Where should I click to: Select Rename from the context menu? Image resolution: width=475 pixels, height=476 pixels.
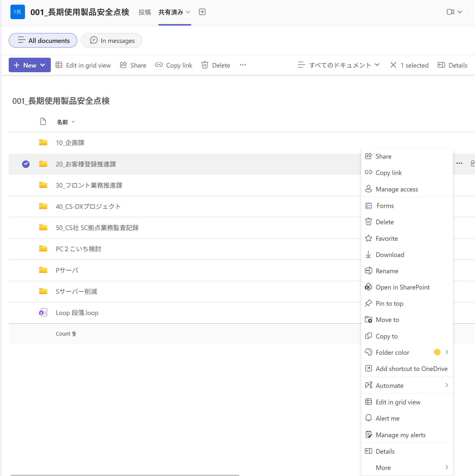[x=407, y=271]
